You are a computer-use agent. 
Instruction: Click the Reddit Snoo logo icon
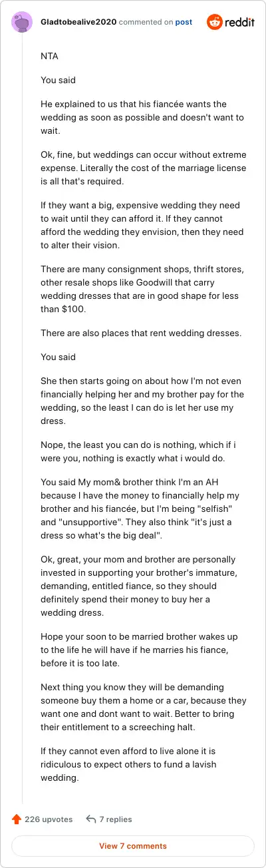(x=215, y=22)
